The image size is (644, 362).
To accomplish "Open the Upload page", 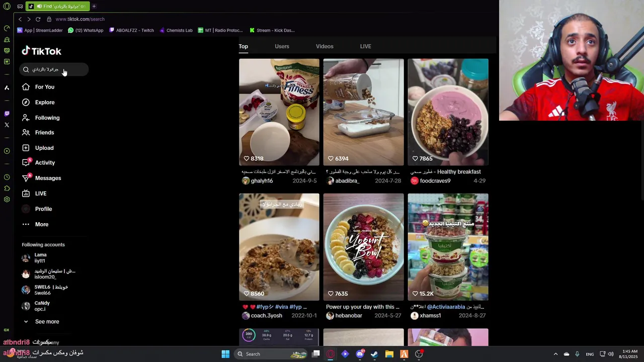I will pos(38,148).
